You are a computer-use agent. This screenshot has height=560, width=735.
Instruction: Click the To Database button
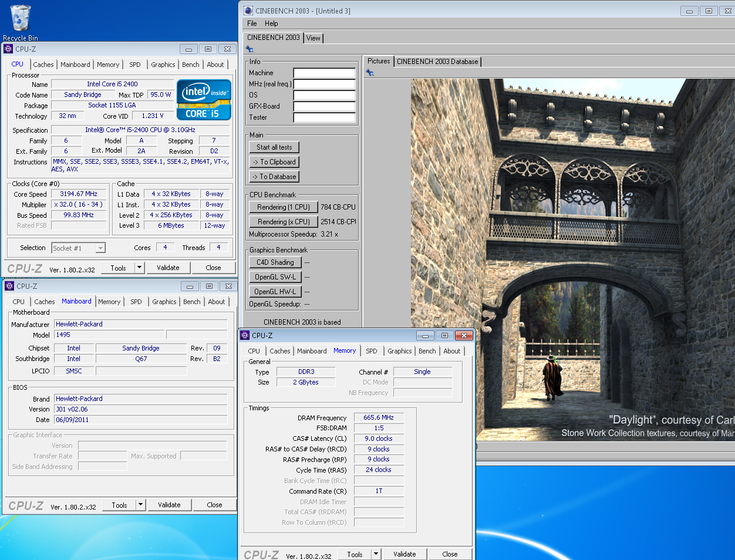(274, 177)
